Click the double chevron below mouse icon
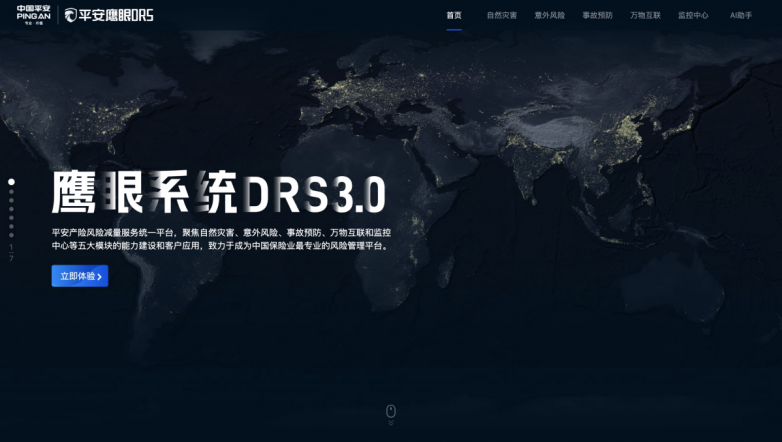Viewport: 782px width, 442px height. (391, 424)
